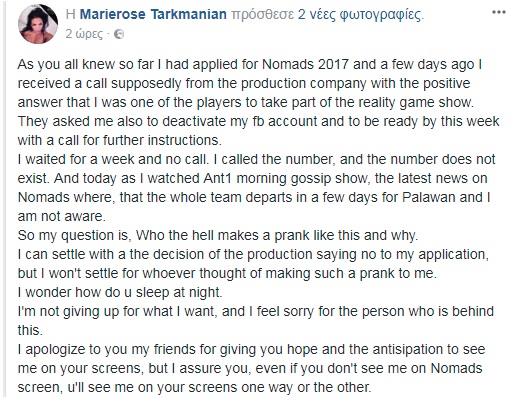Click the '2 ώρες' post timestamp
Image resolution: width=513 pixels, height=410 pixels.
[x=84, y=34]
